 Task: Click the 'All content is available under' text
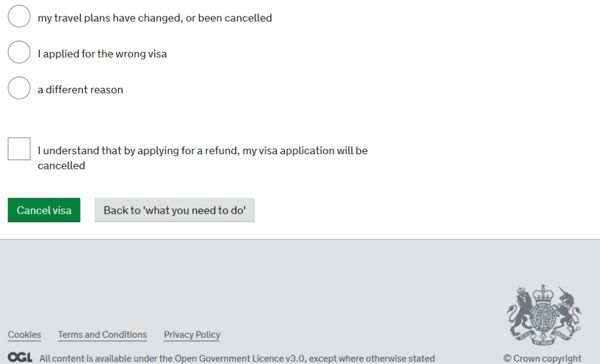pyautogui.click(x=106, y=359)
